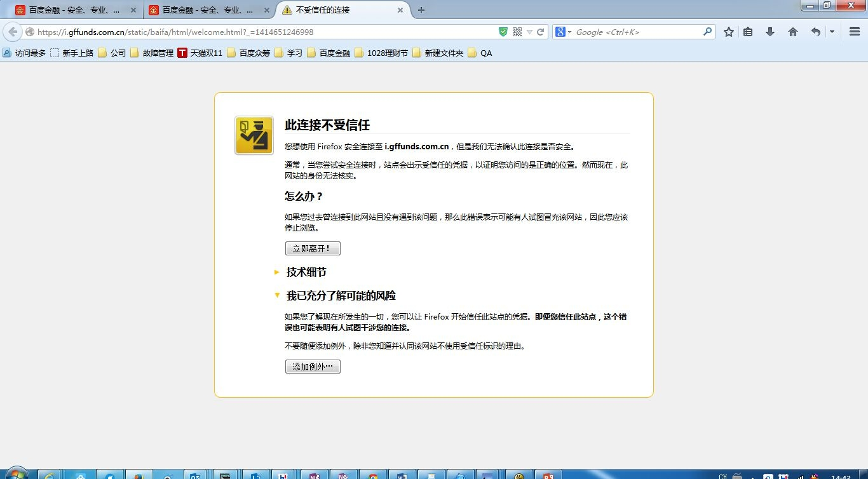Open the dropdown next to restore arrow
This screenshot has width=868, height=479.
831,32
